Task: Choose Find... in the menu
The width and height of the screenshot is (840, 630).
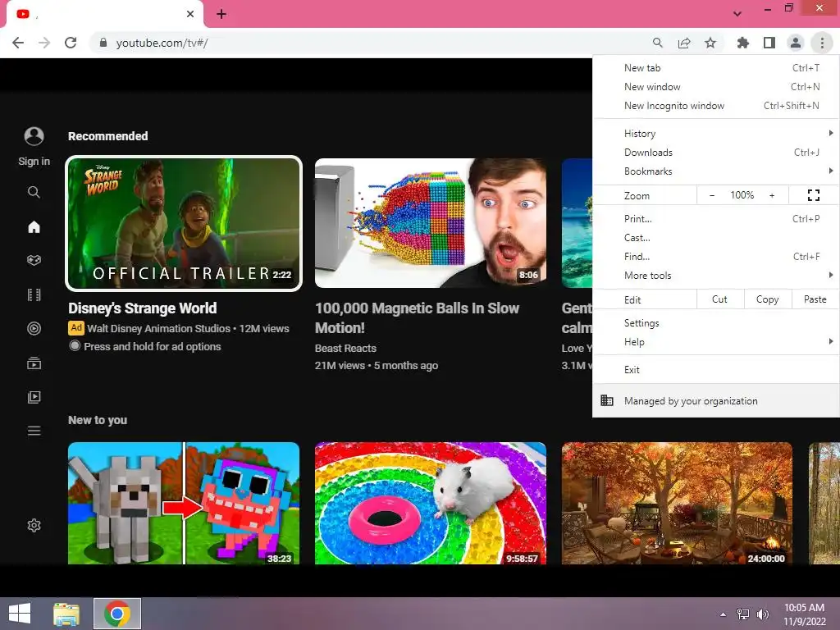Action: (x=715, y=257)
